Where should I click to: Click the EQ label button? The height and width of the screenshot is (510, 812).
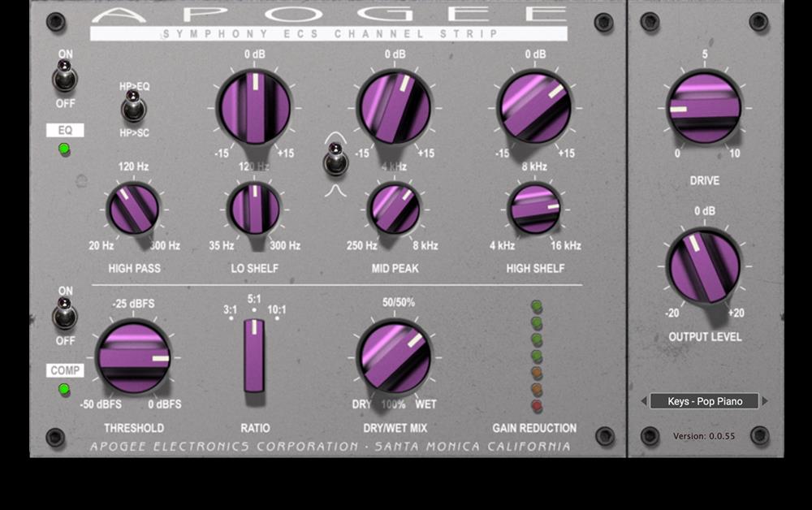point(65,130)
